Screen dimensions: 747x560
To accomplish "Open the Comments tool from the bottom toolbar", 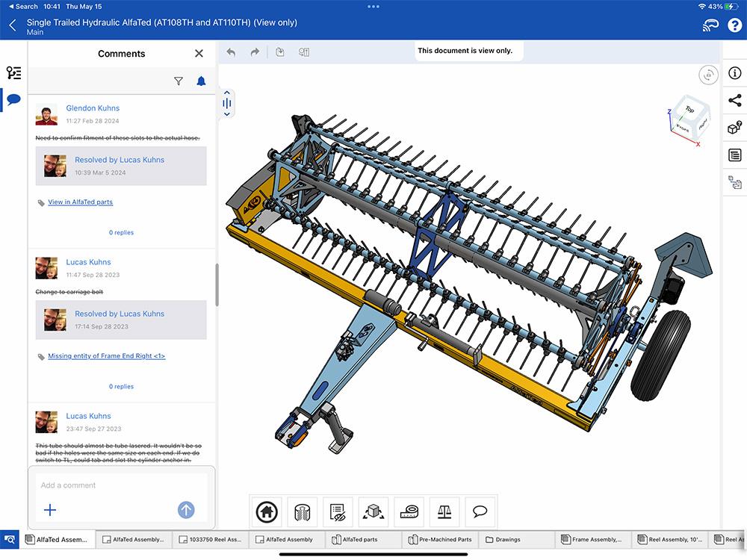I will [480, 512].
